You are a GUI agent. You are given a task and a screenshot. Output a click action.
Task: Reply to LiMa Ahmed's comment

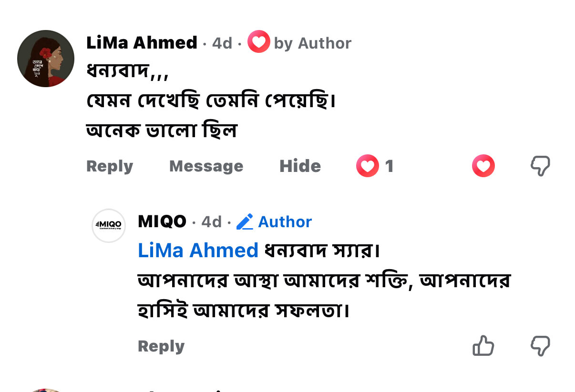(x=110, y=166)
